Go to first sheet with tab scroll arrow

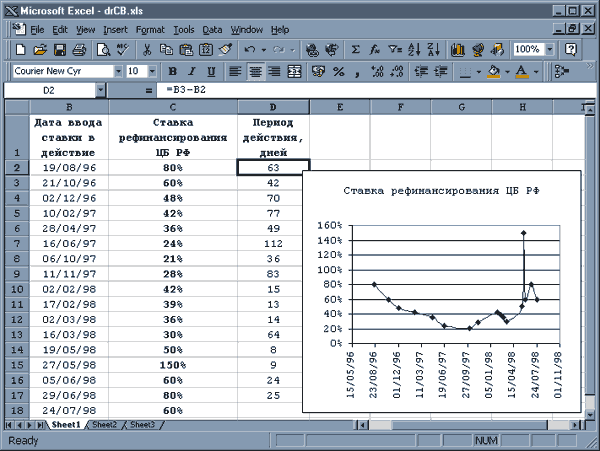[x=9, y=425]
